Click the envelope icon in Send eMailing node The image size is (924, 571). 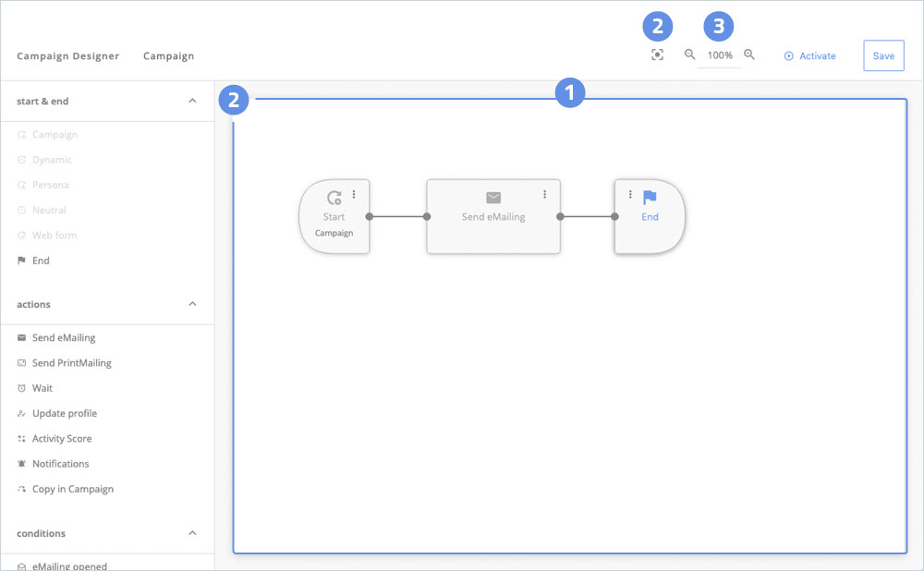point(493,198)
